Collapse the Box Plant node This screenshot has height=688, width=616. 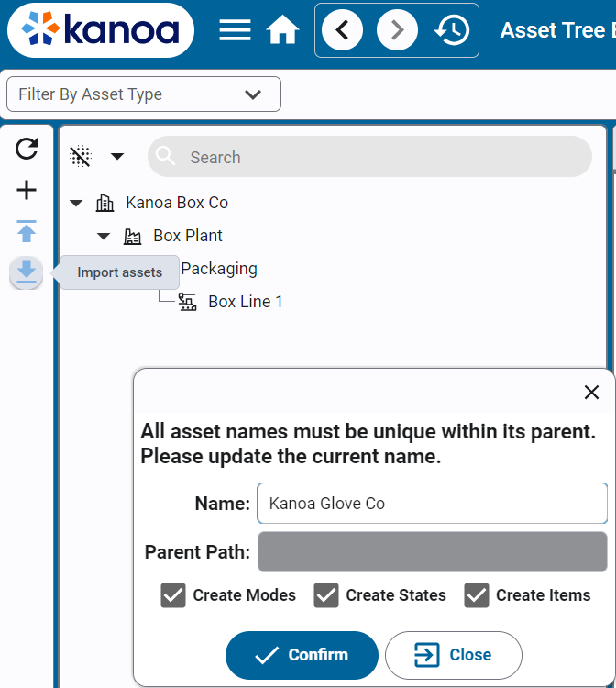click(x=104, y=236)
